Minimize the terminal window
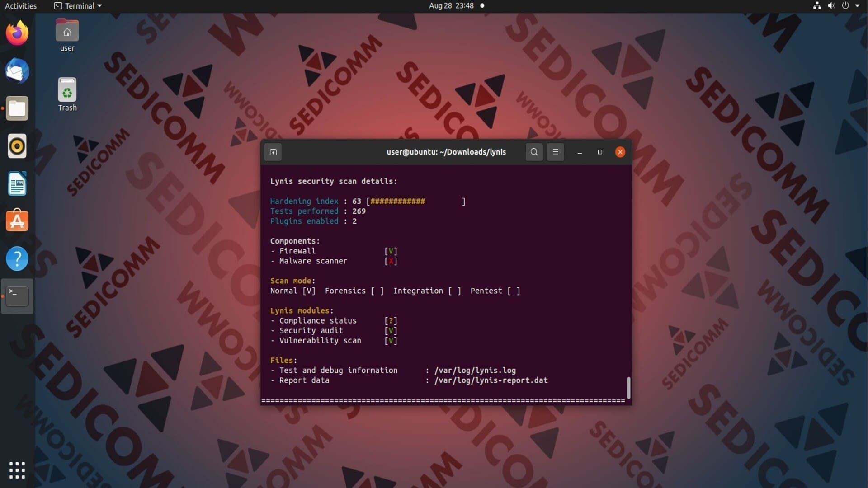This screenshot has height=488, width=868. [580, 152]
